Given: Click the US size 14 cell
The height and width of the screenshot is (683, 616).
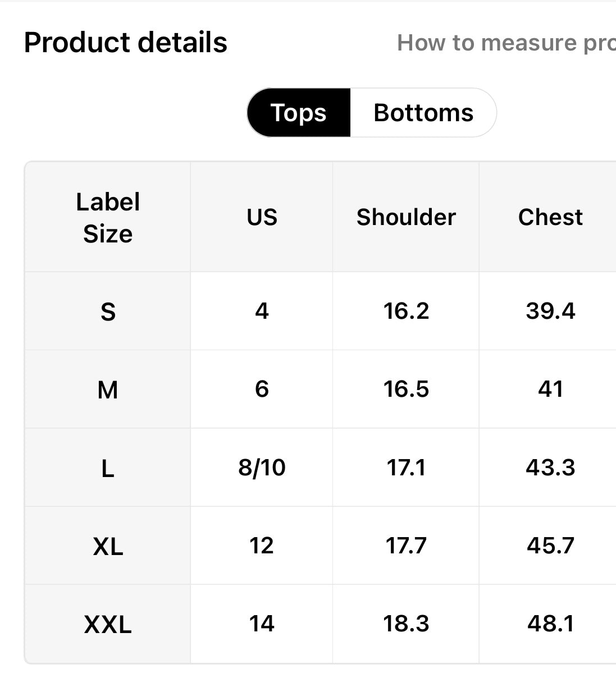Looking at the screenshot, I should (x=262, y=624).
